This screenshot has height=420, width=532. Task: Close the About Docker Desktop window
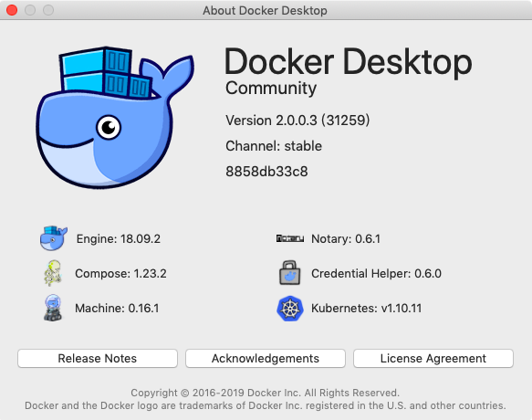12,10
